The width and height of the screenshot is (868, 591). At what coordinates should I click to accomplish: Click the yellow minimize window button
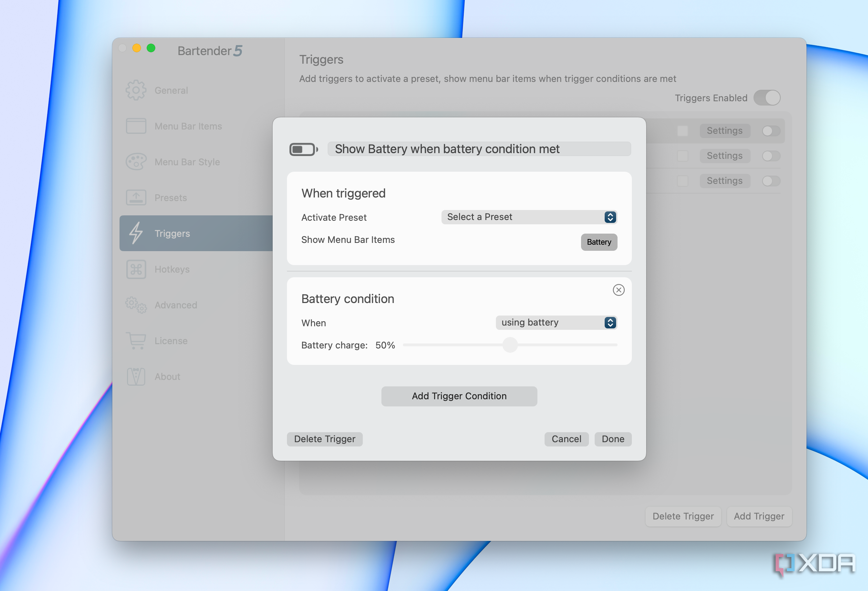[x=137, y=48]
